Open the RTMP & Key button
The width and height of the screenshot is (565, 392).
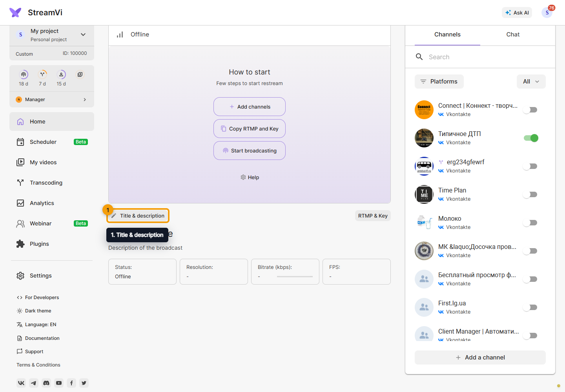[373, 216]
